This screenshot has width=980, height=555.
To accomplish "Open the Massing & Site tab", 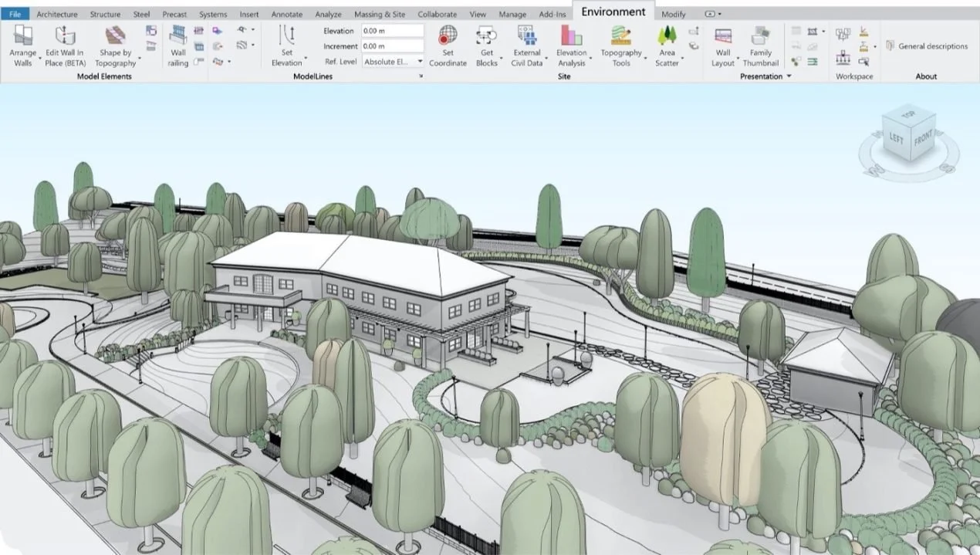I will click(x=379, y=13).
